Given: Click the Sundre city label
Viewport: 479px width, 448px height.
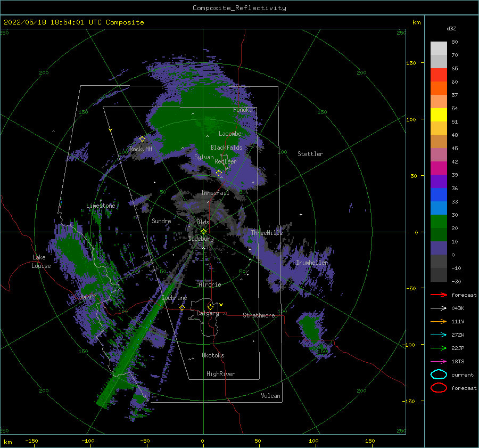Looking at the screenshot, I should 161,221.
